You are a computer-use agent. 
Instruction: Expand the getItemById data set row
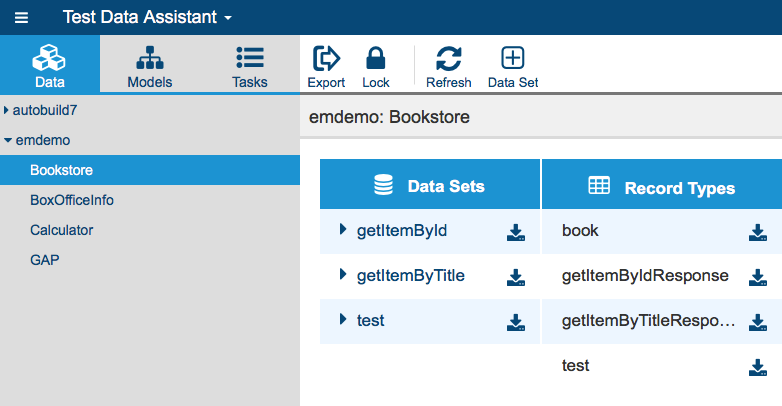tap(343, 229)
